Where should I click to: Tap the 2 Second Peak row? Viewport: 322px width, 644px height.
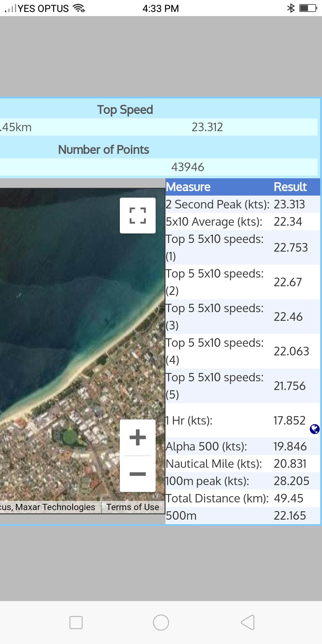coord(217,205)
